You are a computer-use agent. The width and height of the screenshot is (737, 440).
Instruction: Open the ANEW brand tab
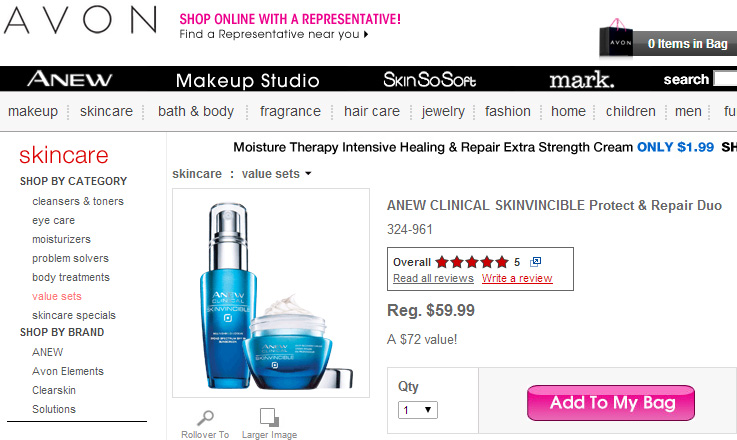[70, 79]
